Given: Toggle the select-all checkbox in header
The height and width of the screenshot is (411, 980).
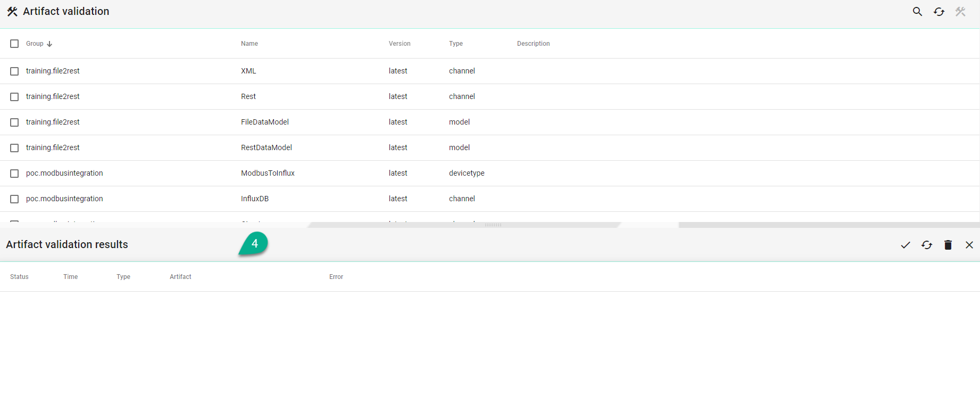Looking at the screenshot, I should pos(14,44).
